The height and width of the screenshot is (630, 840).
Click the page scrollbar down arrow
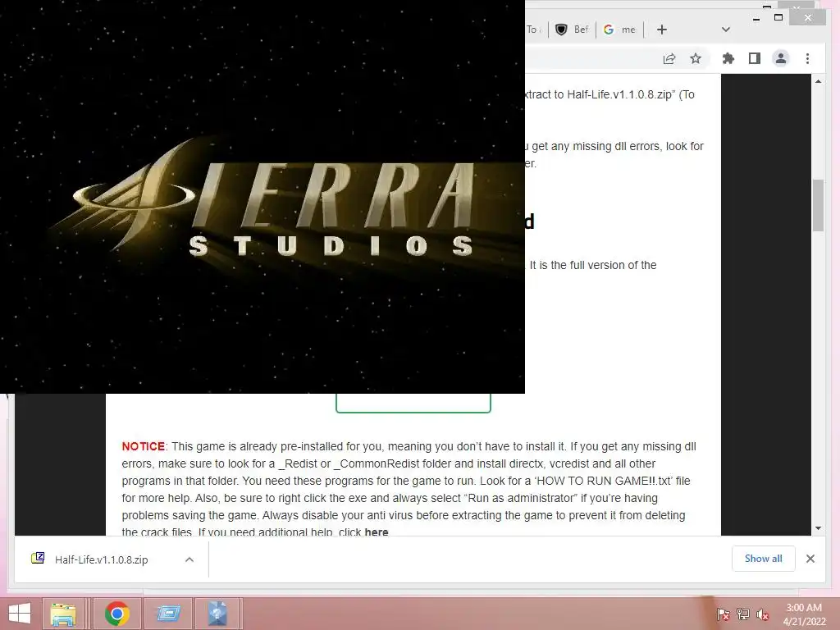[x=818, y=528]
